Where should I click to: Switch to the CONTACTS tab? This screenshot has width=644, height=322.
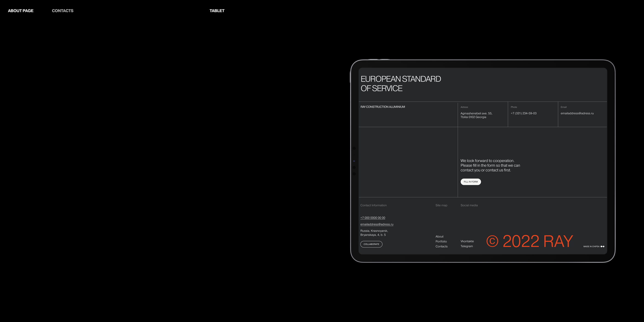[x=63, y=11]
